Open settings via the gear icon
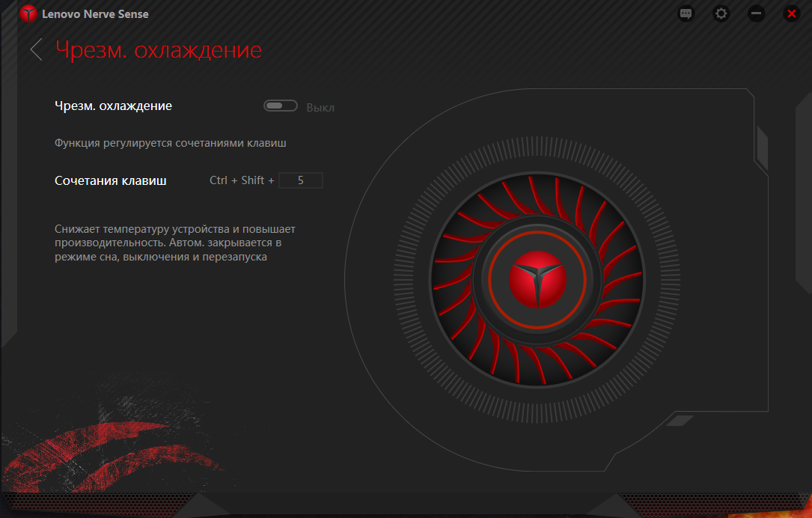This screenshot has height=518, width=812. click(721, 14)
